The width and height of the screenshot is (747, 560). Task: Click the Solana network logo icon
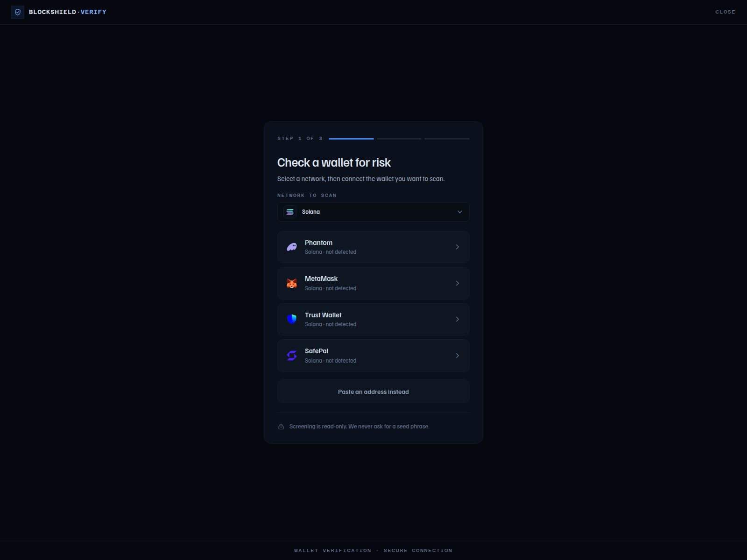click(x=290, y=212)
